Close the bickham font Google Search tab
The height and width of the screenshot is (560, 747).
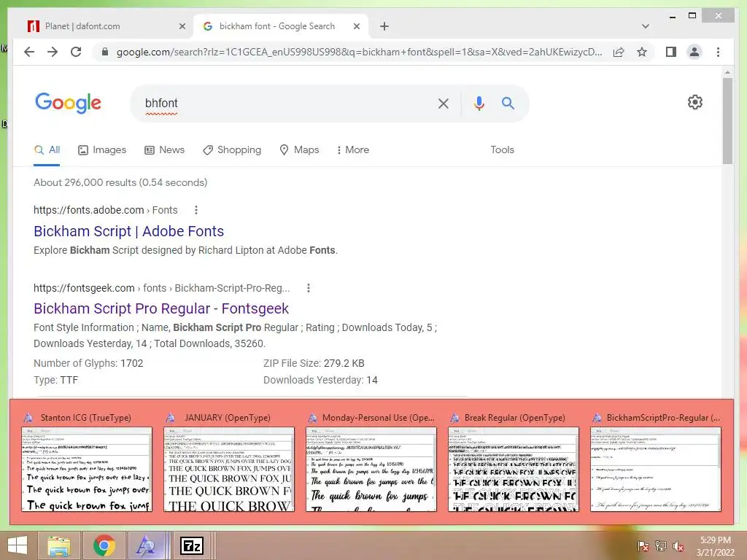356,26
